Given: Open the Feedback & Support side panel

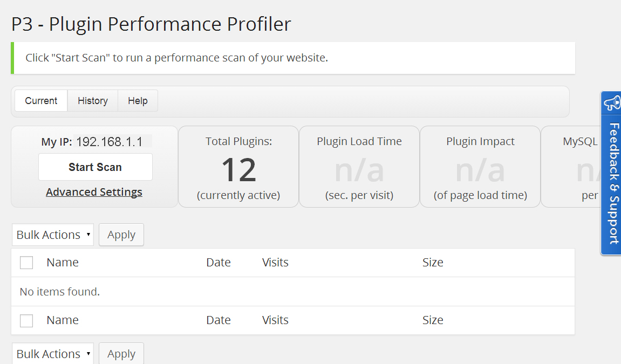Looking at the screenshot, I should [x=611, y=173].
